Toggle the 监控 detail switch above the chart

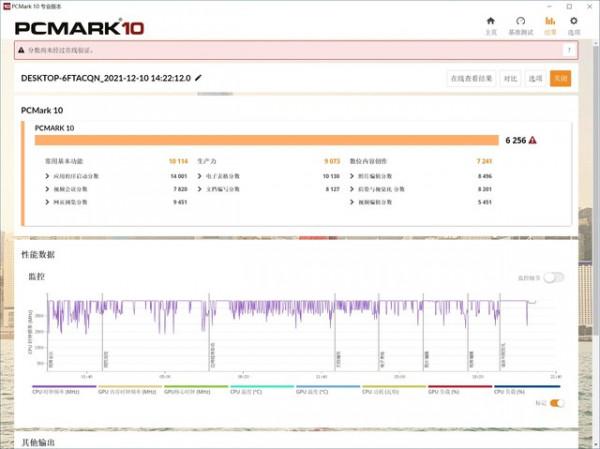(553, 277)
